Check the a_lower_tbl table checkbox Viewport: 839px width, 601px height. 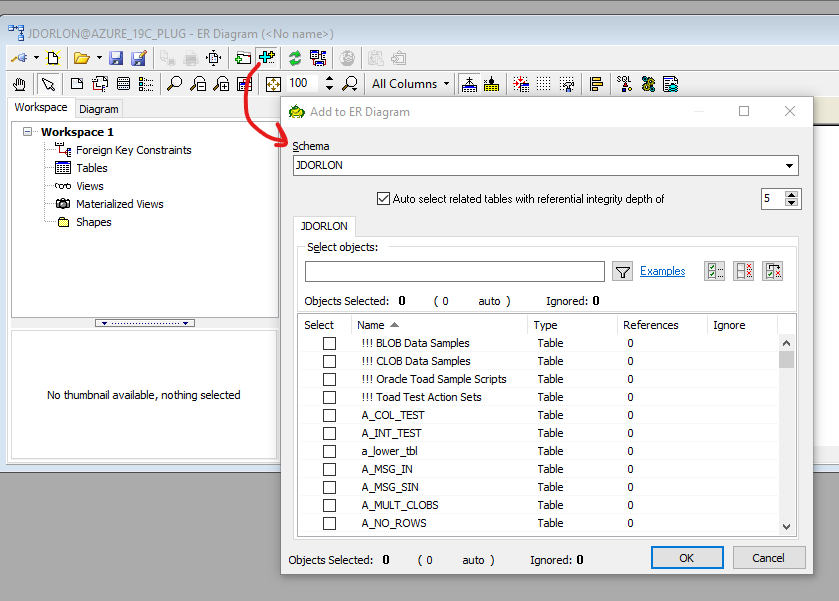(330, 451)
